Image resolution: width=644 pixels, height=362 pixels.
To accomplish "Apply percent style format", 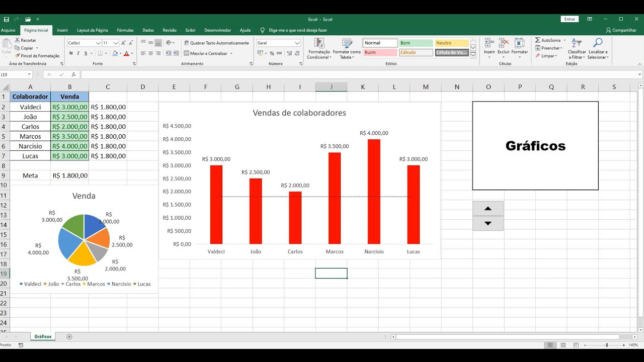I will pyautogui.click(x=272, y=53).
